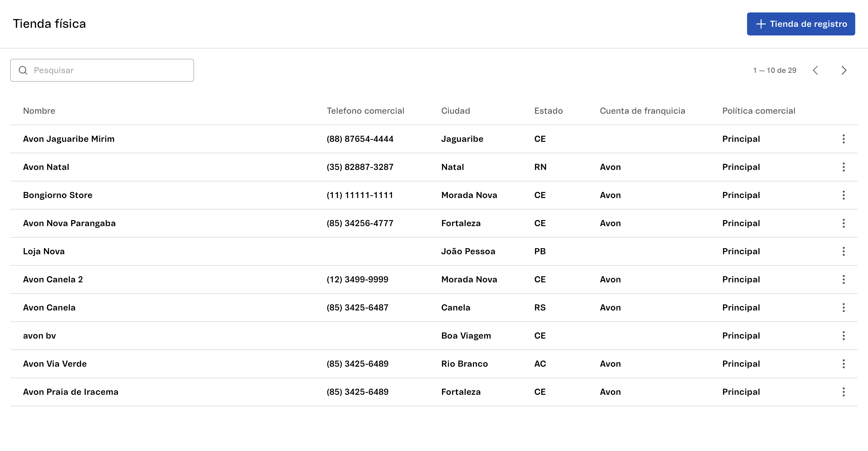Go to next page of stores

pyautogui.click(x=843, y=70)
